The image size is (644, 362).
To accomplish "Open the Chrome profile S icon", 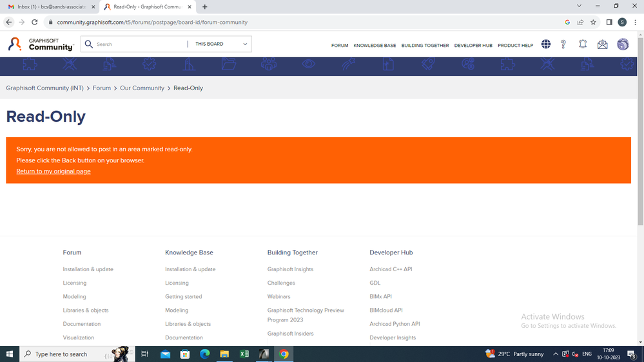I will tap(622, 22).
